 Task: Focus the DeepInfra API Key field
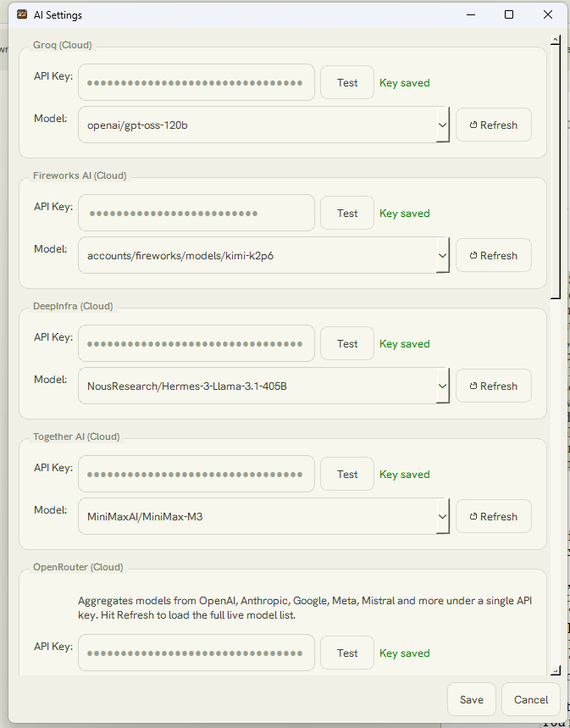pos(196,343)
